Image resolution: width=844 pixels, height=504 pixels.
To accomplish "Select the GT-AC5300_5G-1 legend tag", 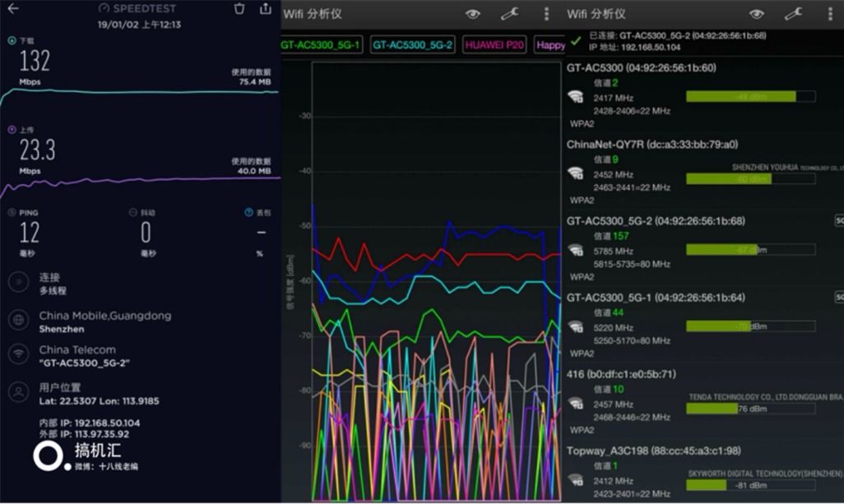I will [x=321, y=44].
